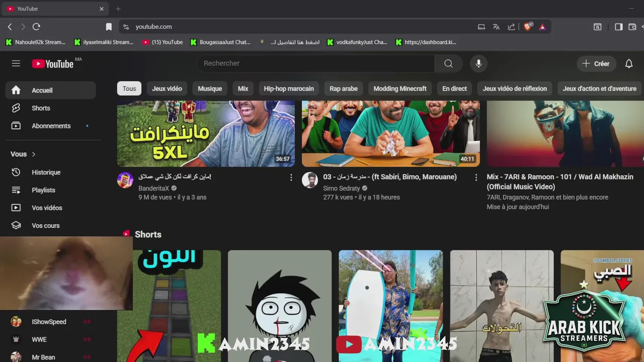This screenshot has height=362, width=644.
Task: Open the WWE subscription channel
Action: tap(51, 339)
